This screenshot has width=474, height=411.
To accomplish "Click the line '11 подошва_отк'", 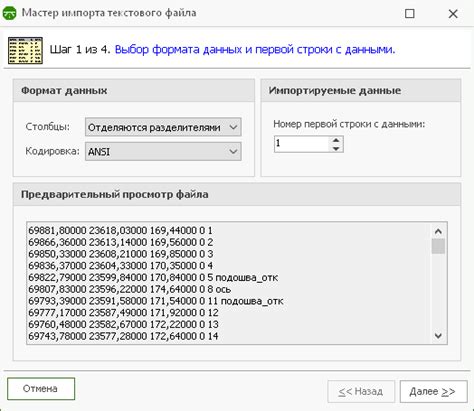I will (x=156, y=301).
